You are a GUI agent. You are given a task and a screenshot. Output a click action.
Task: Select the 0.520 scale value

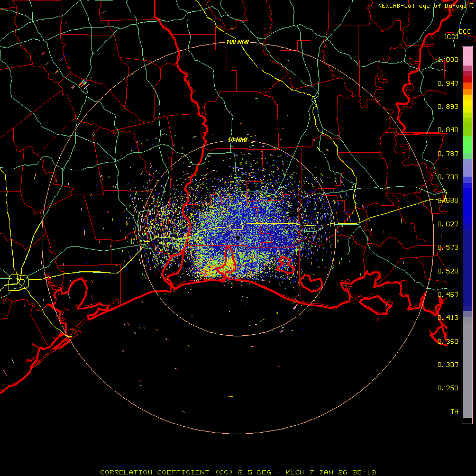448,271
